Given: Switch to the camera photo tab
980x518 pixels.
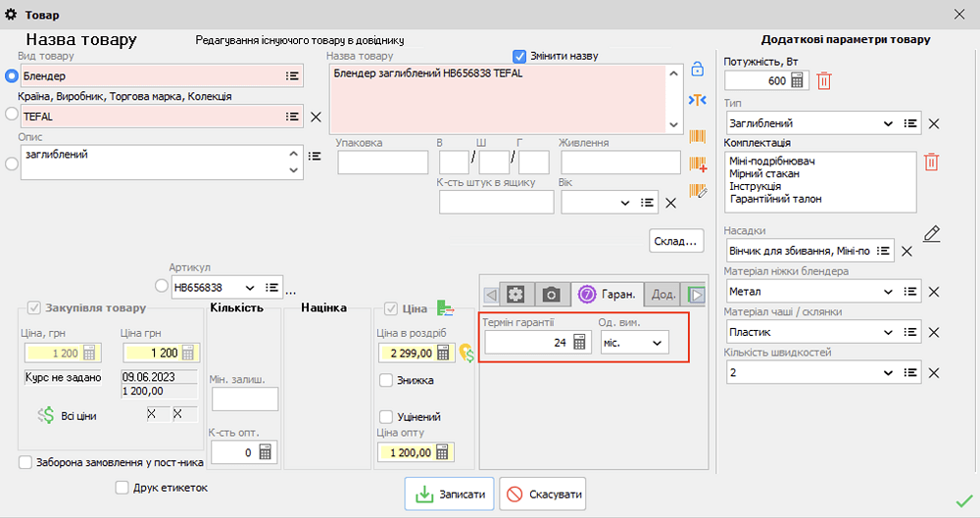Looking at the screenshot, I should click(552, 294).
